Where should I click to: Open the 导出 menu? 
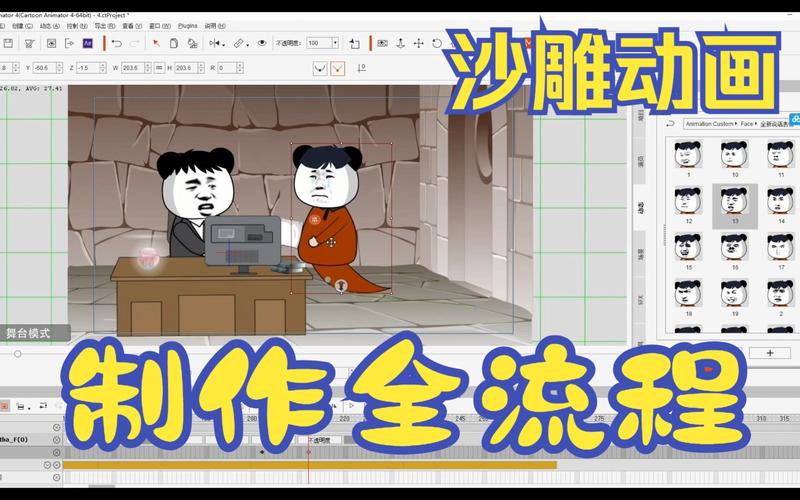105,26
